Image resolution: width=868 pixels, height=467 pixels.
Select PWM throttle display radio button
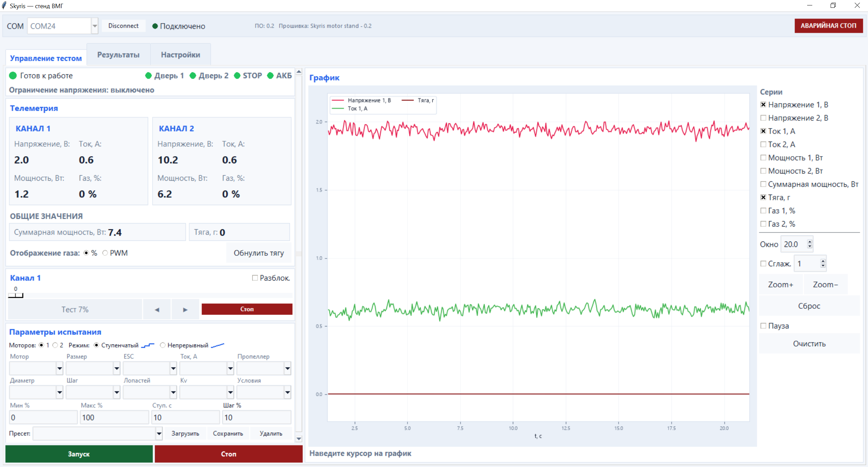pos(105,253)
